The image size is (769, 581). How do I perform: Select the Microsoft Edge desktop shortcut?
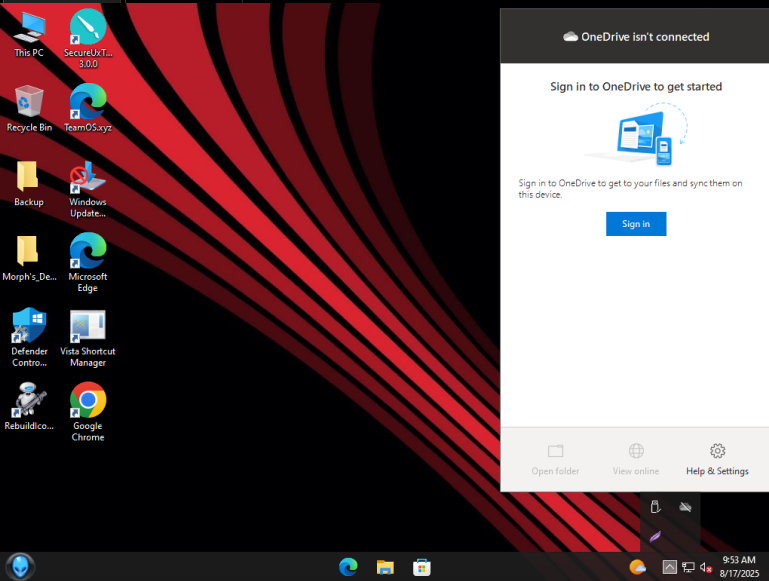pos(88,263)
